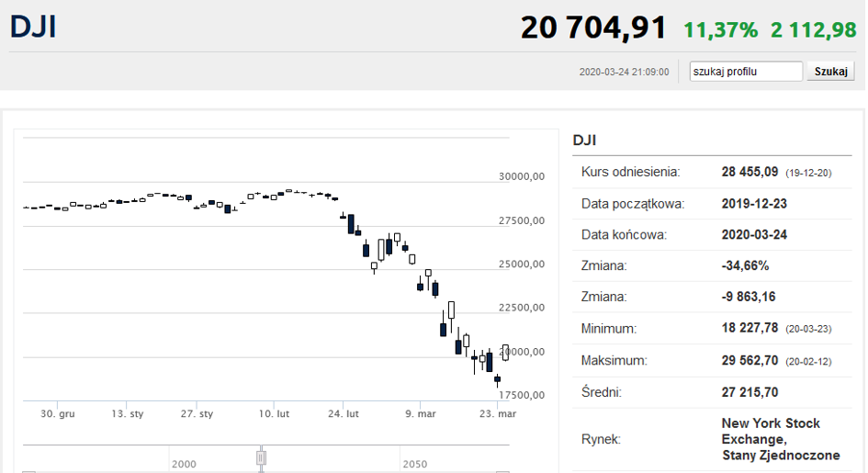Select the Data końcowa value 2020-03-24
868x473 pixels.
point(754,234)
